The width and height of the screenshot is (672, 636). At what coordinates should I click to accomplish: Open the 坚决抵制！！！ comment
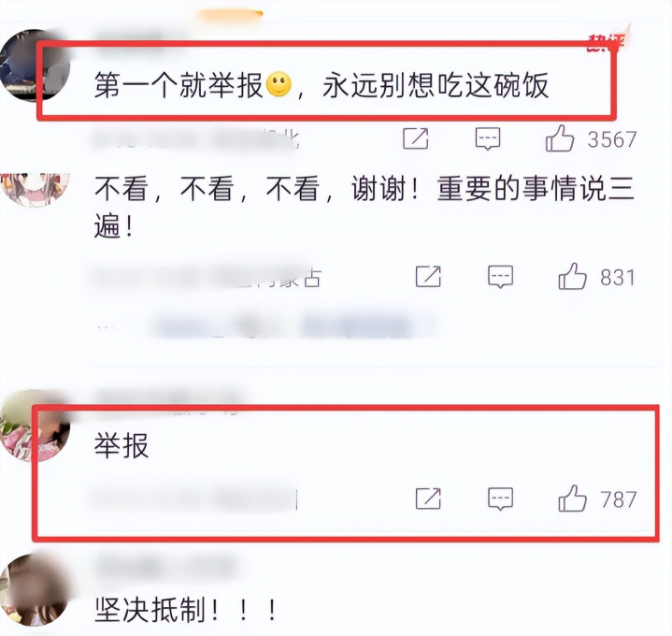(186, 610)
